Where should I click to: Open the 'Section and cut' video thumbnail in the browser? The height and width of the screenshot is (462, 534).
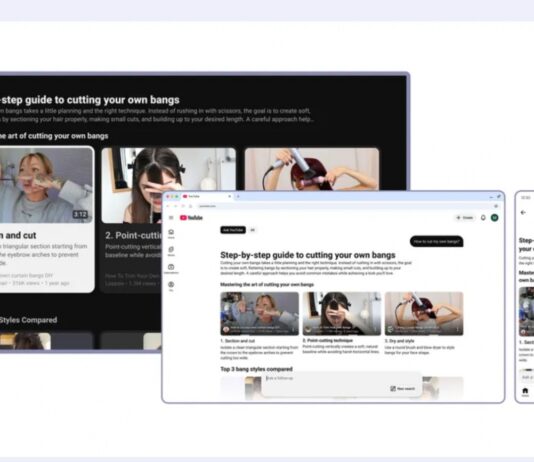tap(260, 313)
